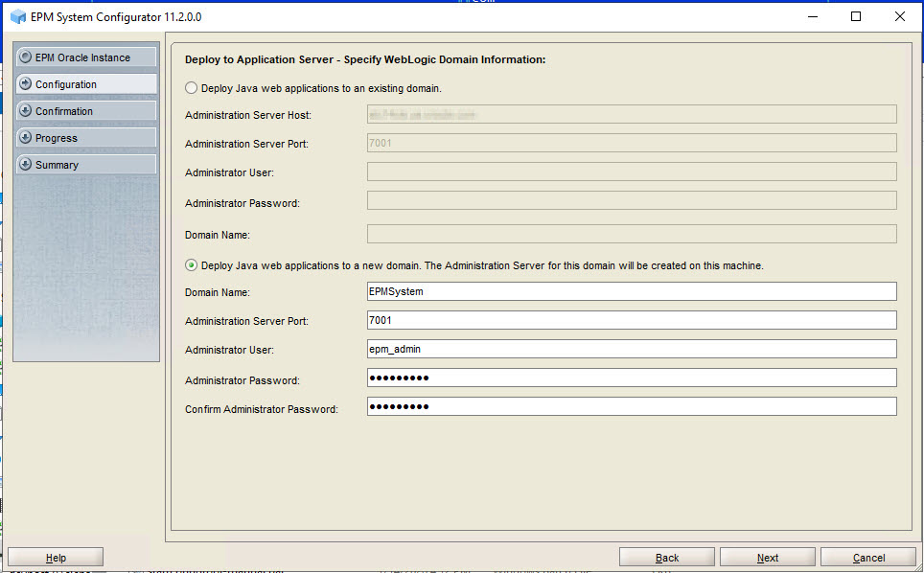Select deploy to an existing domain option

click(x=191, y=88)
